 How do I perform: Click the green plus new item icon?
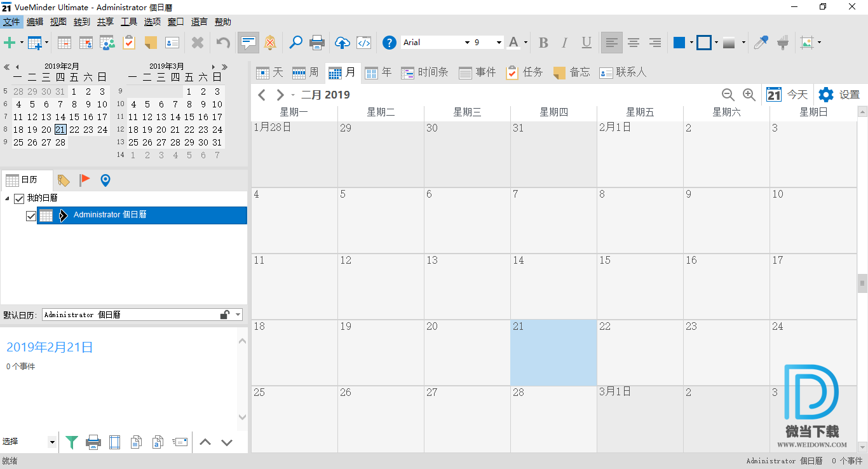[10, 43]
